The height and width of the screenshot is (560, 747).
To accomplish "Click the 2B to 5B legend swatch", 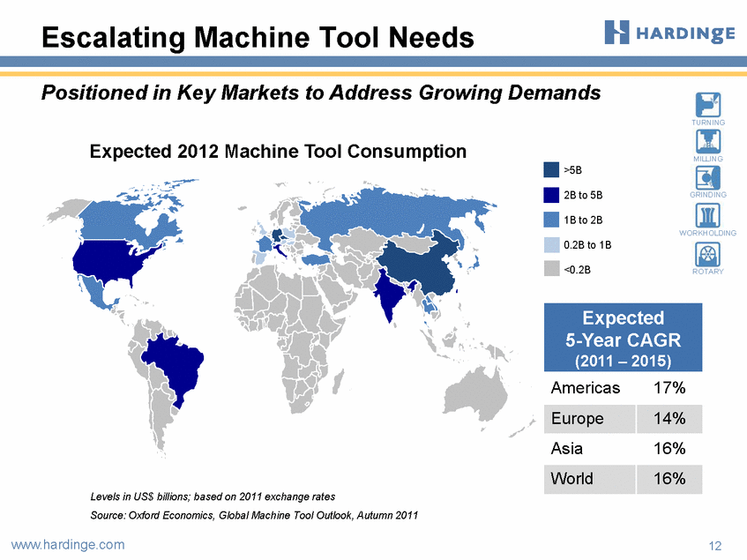I will point(551,195).
